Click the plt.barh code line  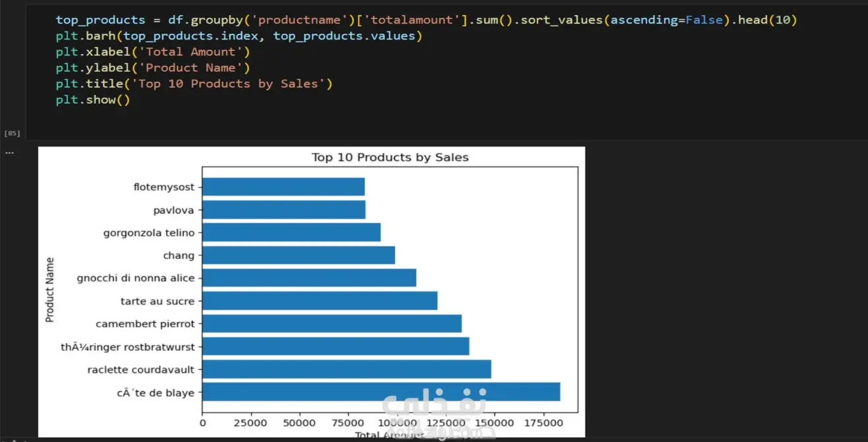(239, 36)
